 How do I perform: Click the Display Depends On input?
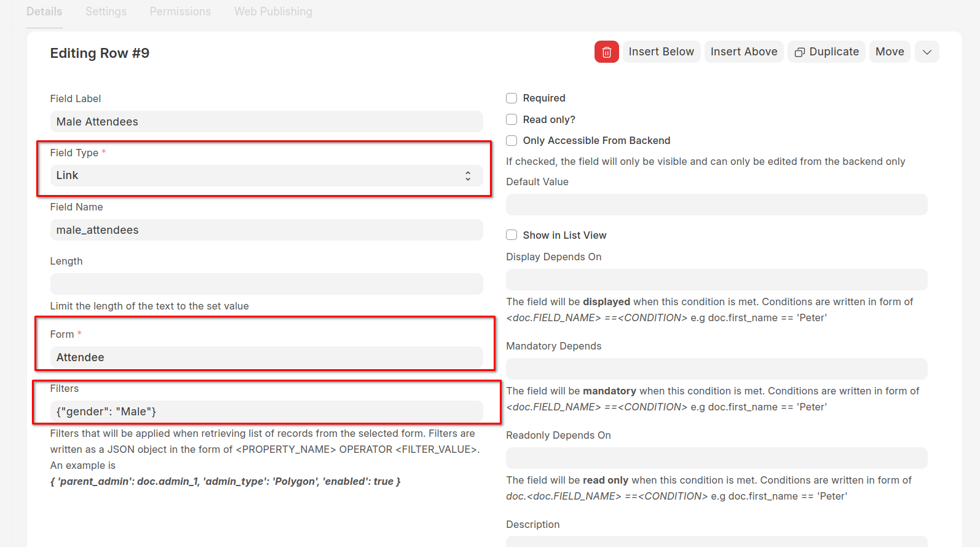tap(716, 279)
